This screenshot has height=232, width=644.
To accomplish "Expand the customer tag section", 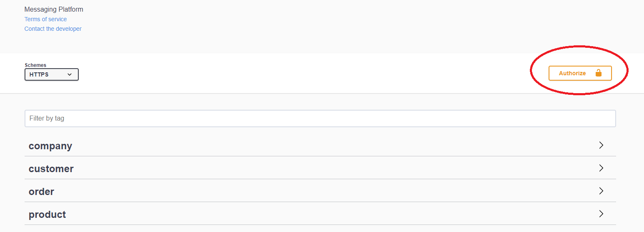I will (51, 169).
